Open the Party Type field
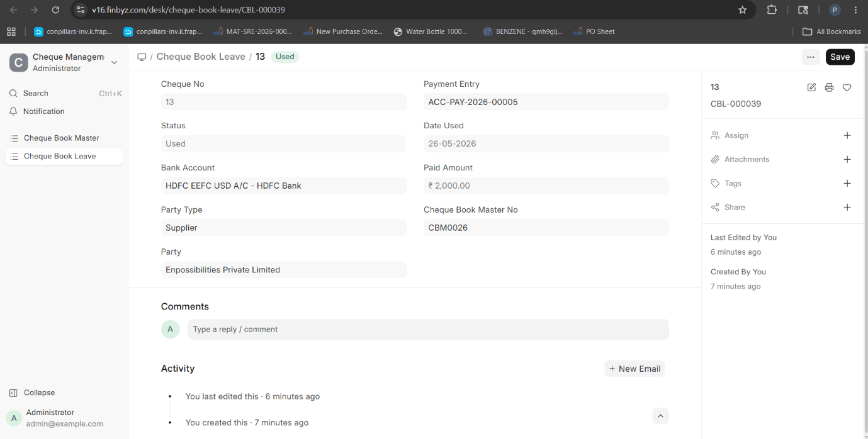Viewport: 868px width, 439px height. [284, 228]
